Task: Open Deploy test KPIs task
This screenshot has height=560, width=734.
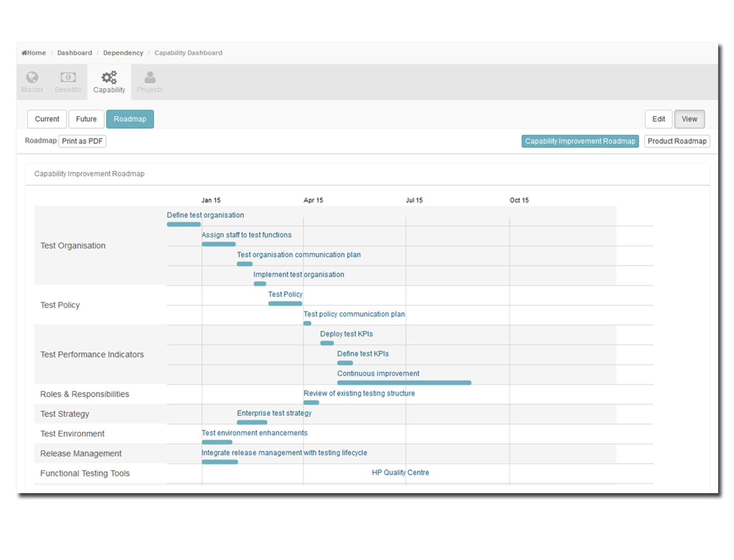Action: (x=346, y=334)
